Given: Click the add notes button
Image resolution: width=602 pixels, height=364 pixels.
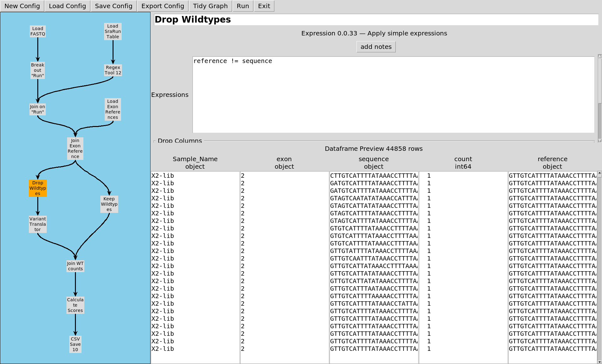Looking at the screenshot, I should tap(376, 47).
